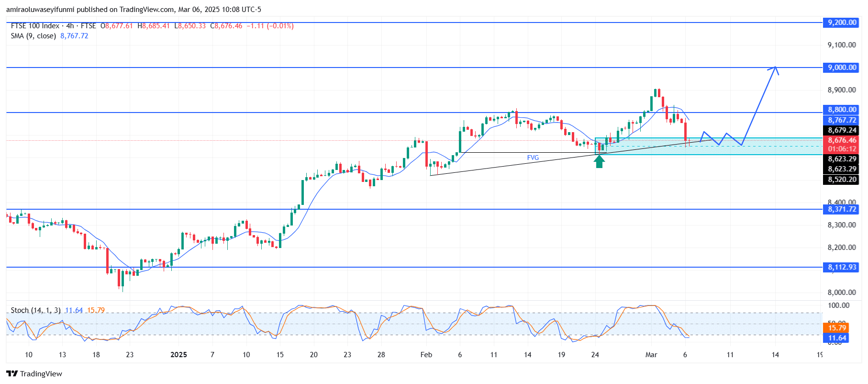Click the 9,100.00 price axis tick
The height and width of the screenshot is (384, 868).
tap(842, 45)
